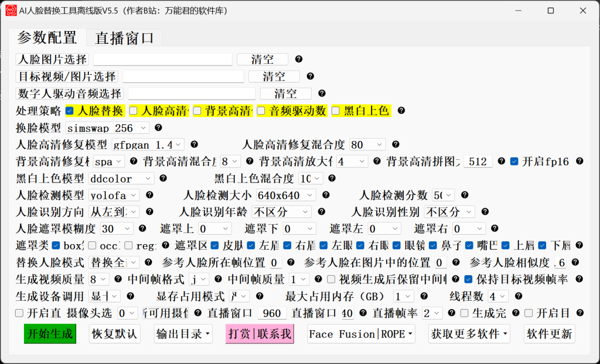Switch to the 直播窗口 tab
Image resolution: width=600 pixels, height=364 pixels.
coord(124,38)
